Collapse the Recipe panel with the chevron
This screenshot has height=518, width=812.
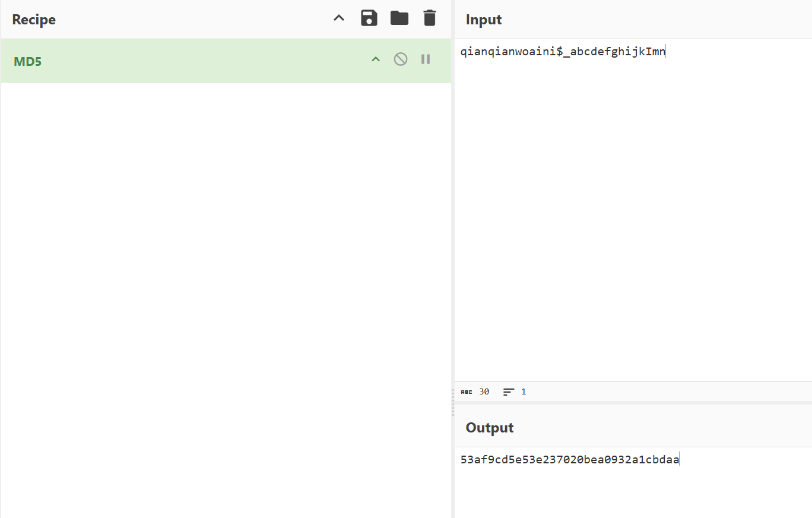click(339, 18)
